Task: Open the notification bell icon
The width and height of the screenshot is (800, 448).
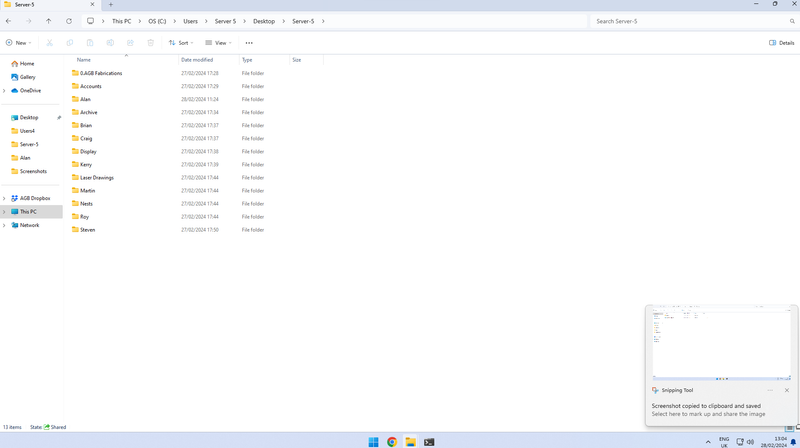Action: coord(793,442)
